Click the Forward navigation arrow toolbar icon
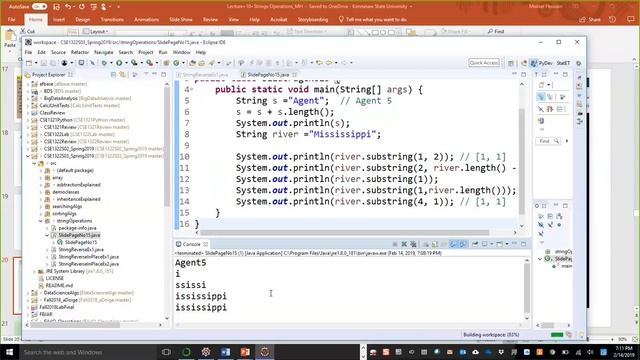The width and height of the screenshot is (640, 360). [x=344, y=63]
